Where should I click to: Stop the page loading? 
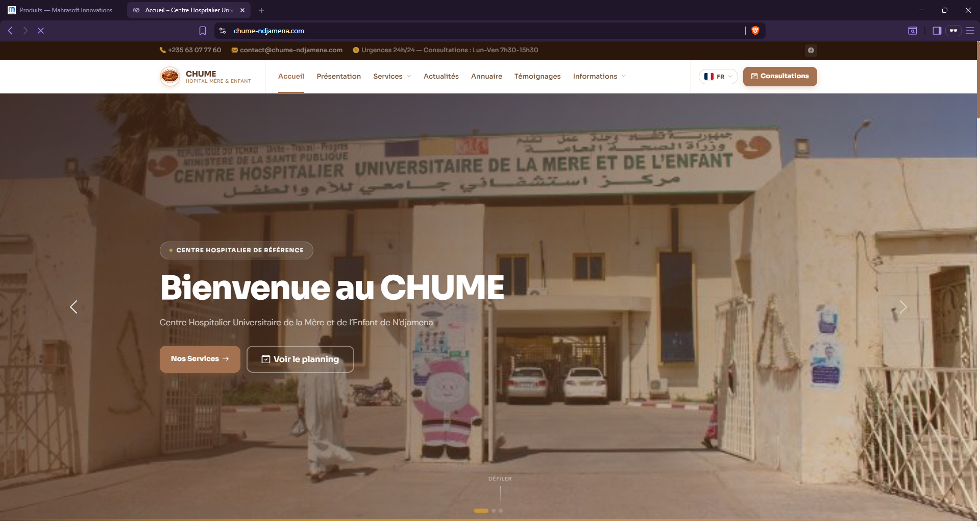pos(41,31)
